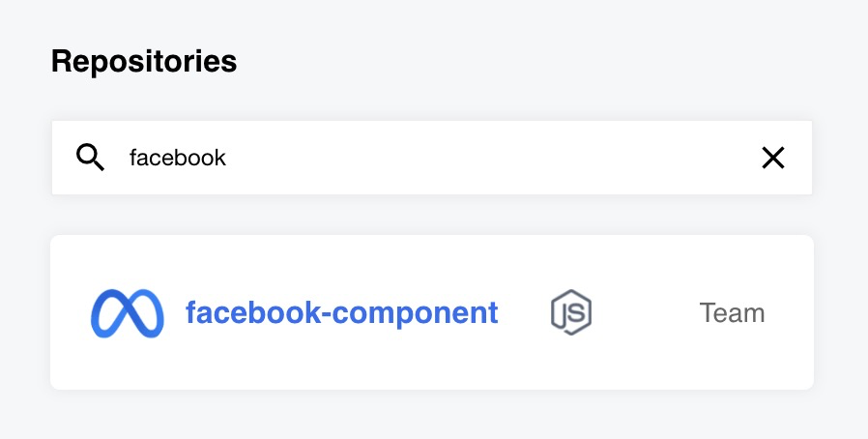The image size is (868, 439).
Task: Clear the search with the X icon
Action: click(772, 158)
